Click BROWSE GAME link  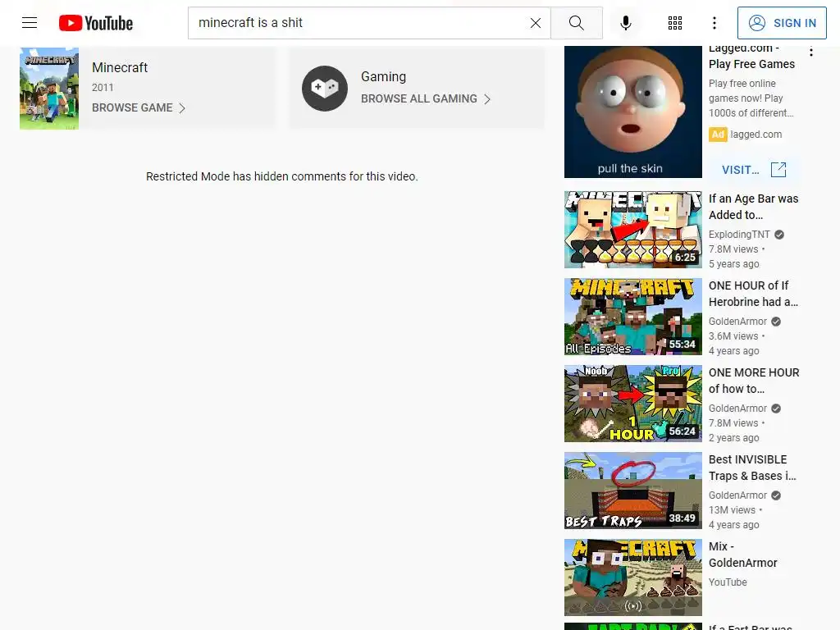pos(132,107)
